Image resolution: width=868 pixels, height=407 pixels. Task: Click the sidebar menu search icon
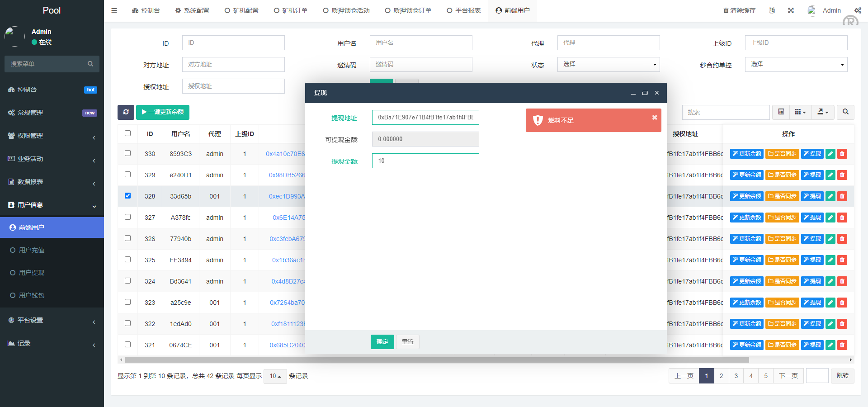(90, 64)
